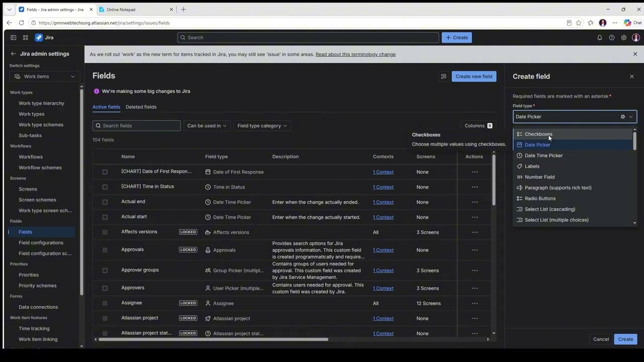This screenshot has width=644, height=362.
Task: Click the Create new field button
Action: [474, 76]
